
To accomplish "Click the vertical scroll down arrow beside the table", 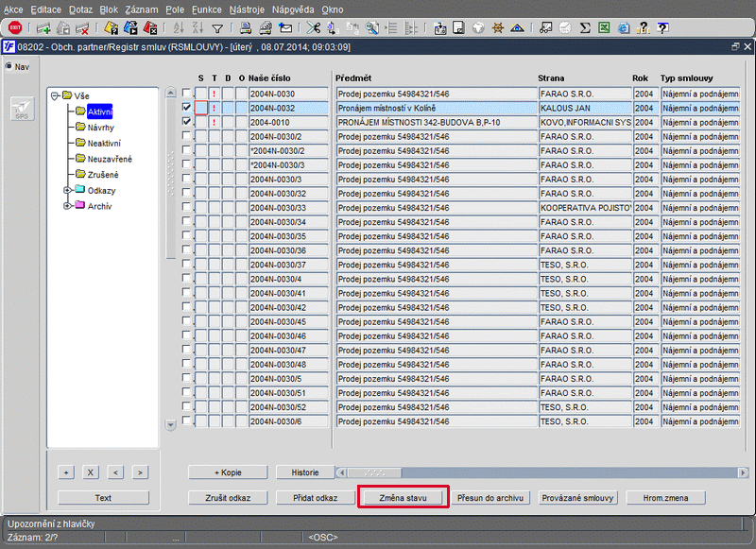I will tap(171, 425).
